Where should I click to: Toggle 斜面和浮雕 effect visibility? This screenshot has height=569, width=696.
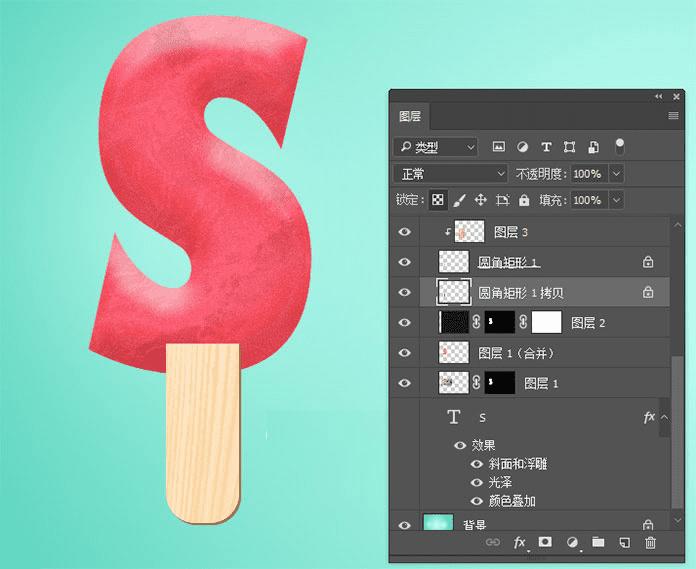tap(477, 464)
